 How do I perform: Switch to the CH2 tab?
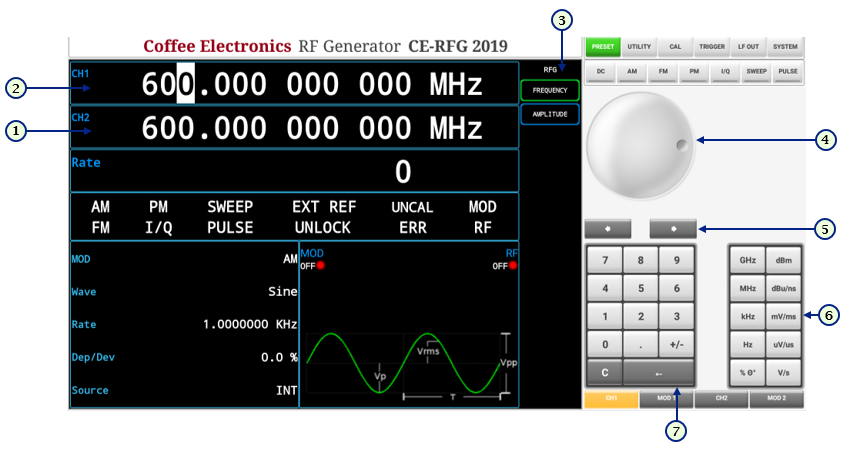(721, 399)
